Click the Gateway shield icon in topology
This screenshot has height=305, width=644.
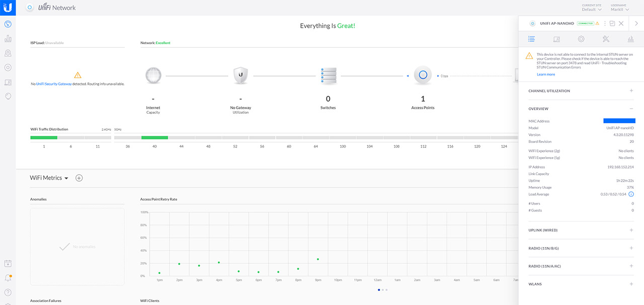click(240, 75)
